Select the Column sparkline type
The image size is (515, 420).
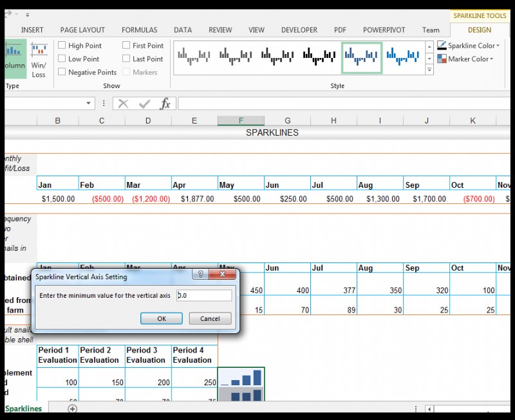click(x=14, y=59)
